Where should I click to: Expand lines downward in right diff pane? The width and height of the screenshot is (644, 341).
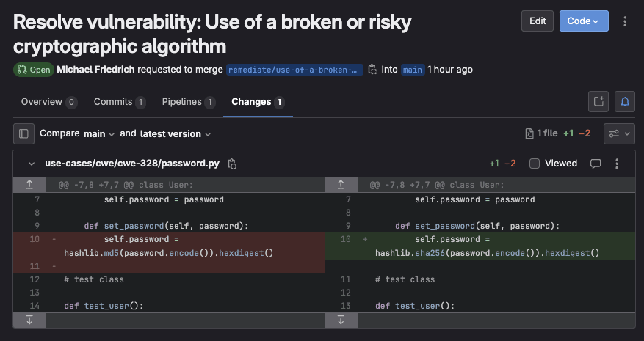341,320
